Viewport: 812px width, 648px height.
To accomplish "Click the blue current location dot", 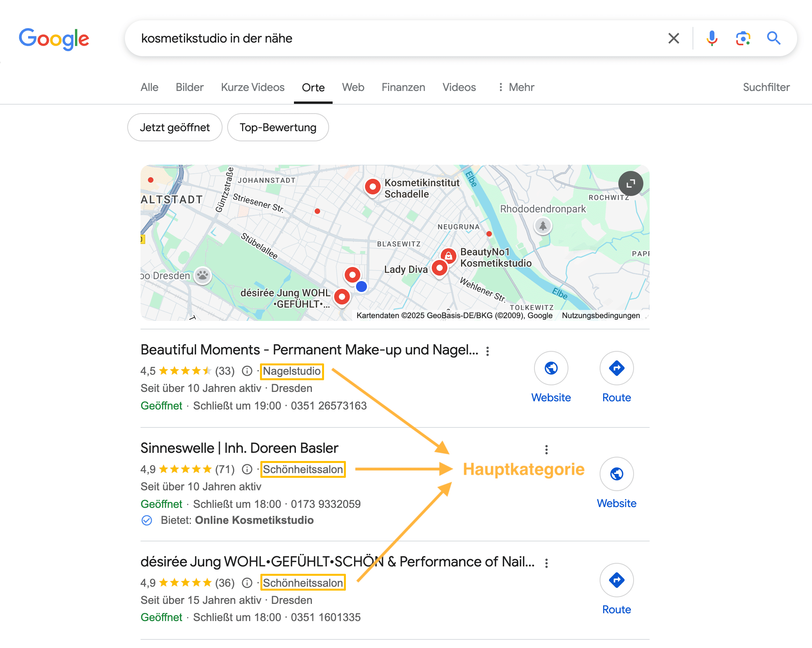I will [361, 287].
